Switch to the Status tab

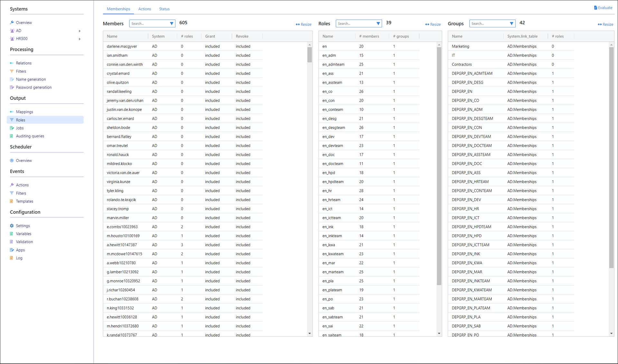(x=164, y=9)
